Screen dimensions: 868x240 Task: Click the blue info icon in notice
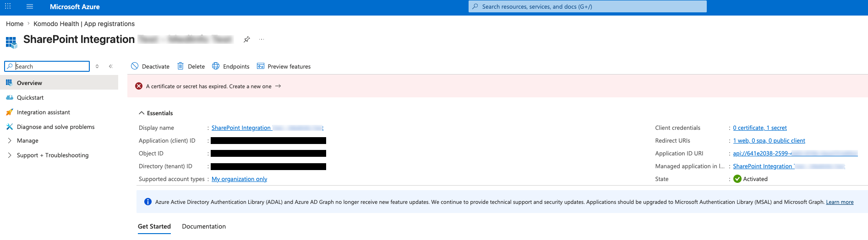148,202
